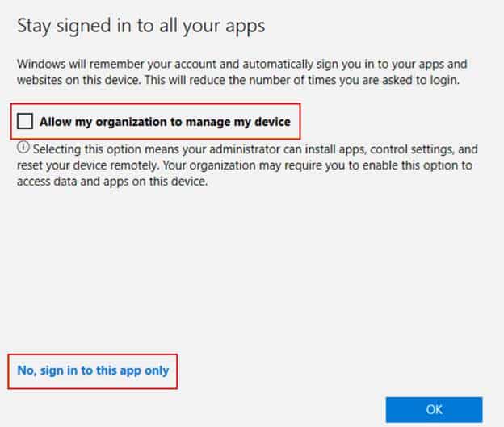Image resolution: width=504 pixels, height=427 pixels.
Task: Enable the Allow my organization checkbox
Action: [26, 122]
